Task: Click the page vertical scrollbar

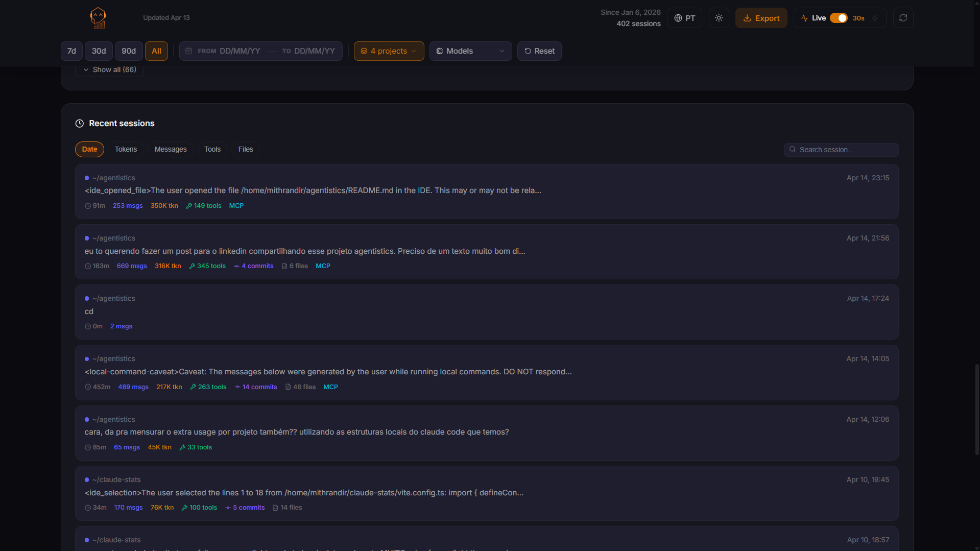Action: point(976,409)
